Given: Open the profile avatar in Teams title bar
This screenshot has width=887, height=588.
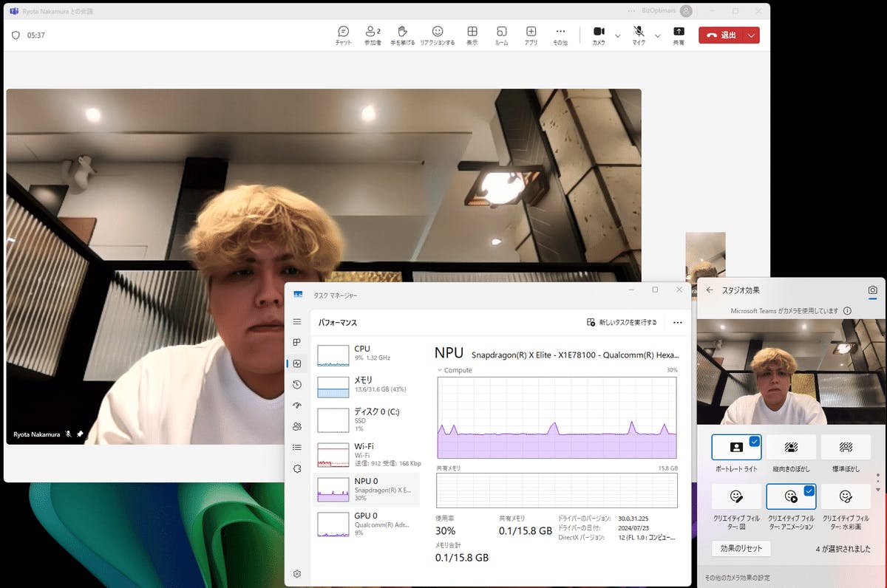Looking at the screenshot, I should [687, 11].
